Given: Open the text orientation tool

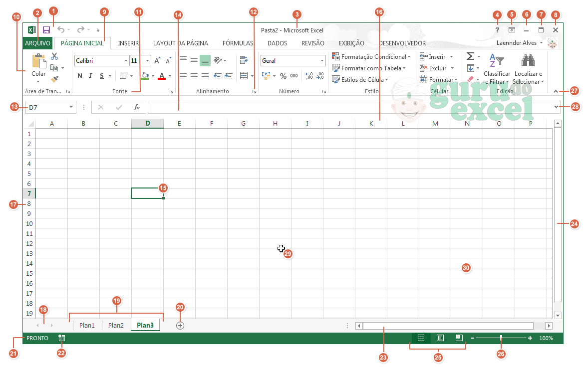Looking at the screenshot, I should (218, 60).
